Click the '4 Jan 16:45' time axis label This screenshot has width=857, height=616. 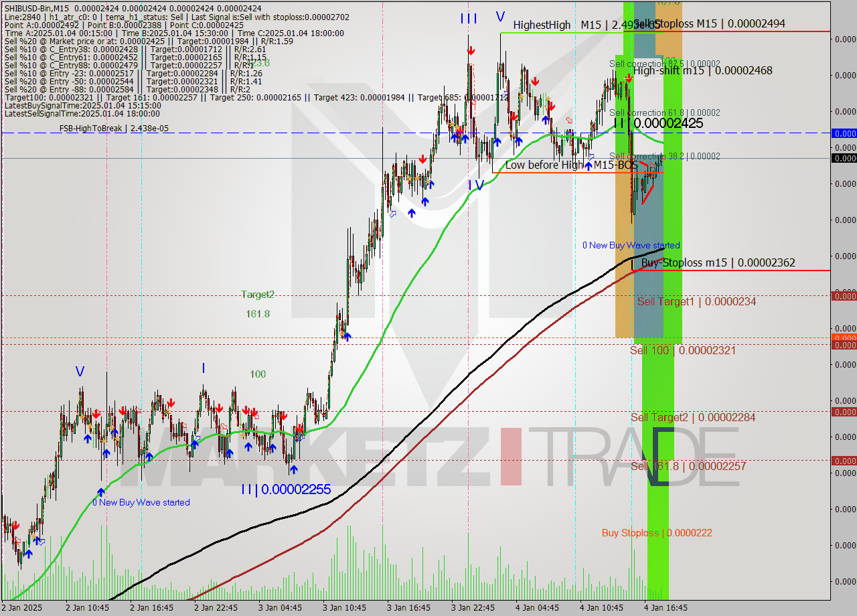[x=666, y=608]
